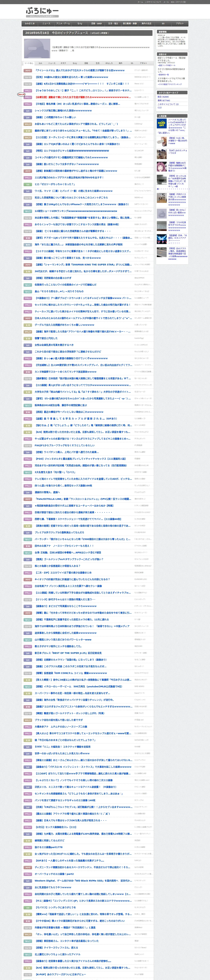The height and width of the screenshot is (980, 210).
Task: Switch to the おもしろ sort tab
Action: tap(109, 63)
